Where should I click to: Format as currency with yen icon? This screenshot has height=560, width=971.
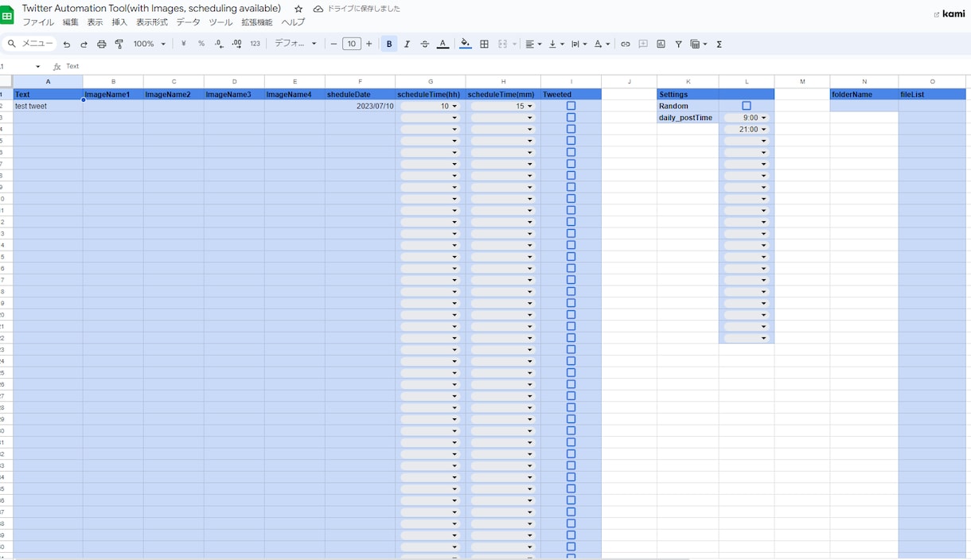coord(184,44)
